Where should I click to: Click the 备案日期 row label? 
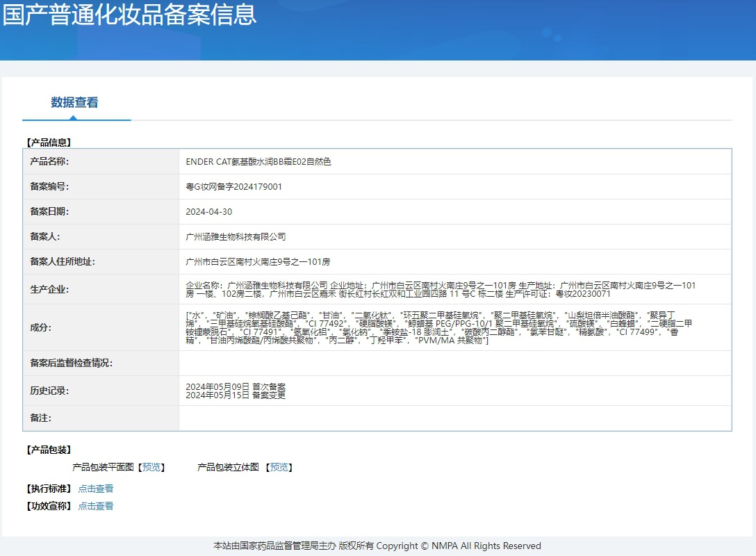49,212
